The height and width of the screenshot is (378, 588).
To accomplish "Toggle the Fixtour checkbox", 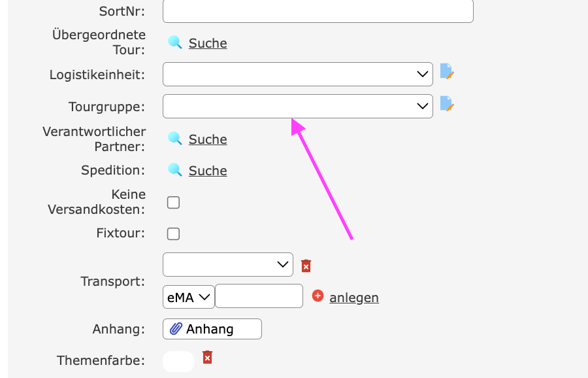I will tap(173, 233).
